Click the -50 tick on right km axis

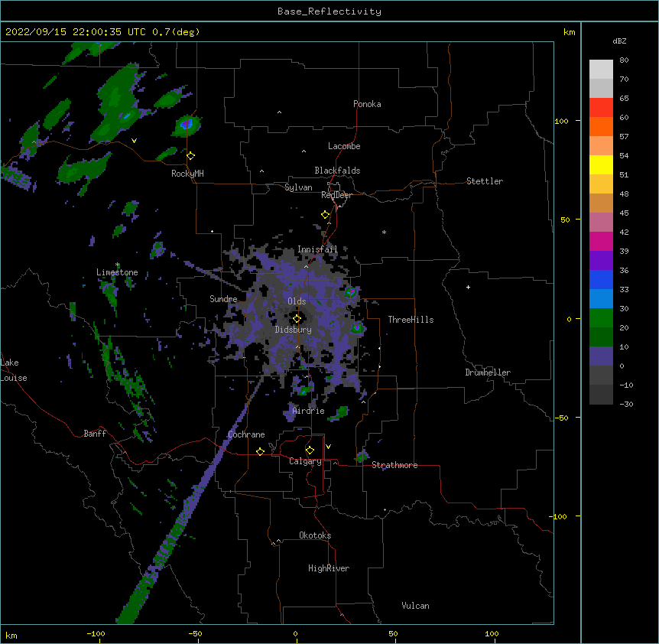tap(561, 418)
